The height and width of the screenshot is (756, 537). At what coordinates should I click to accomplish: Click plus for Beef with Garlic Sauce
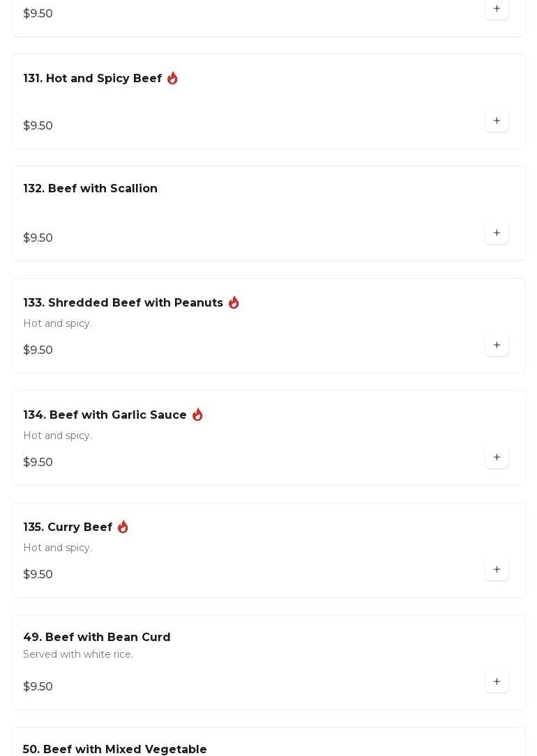tap(497, 458)
